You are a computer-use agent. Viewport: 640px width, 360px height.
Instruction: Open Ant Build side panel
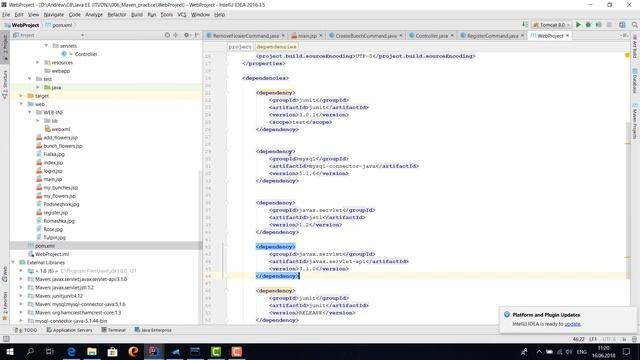(x=635, y=46)
